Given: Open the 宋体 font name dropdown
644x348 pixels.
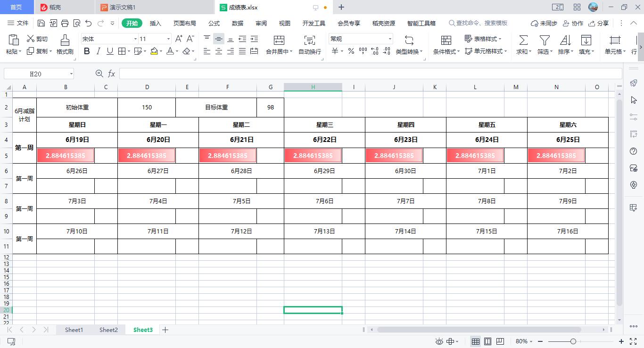Looking at the screenshot, I should coord(136,39).
